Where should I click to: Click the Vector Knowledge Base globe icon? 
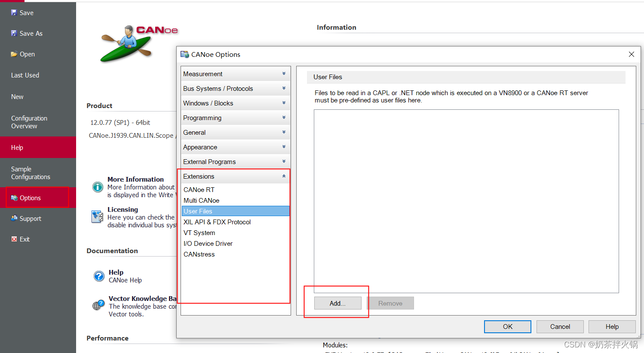(x=98, y=305)
